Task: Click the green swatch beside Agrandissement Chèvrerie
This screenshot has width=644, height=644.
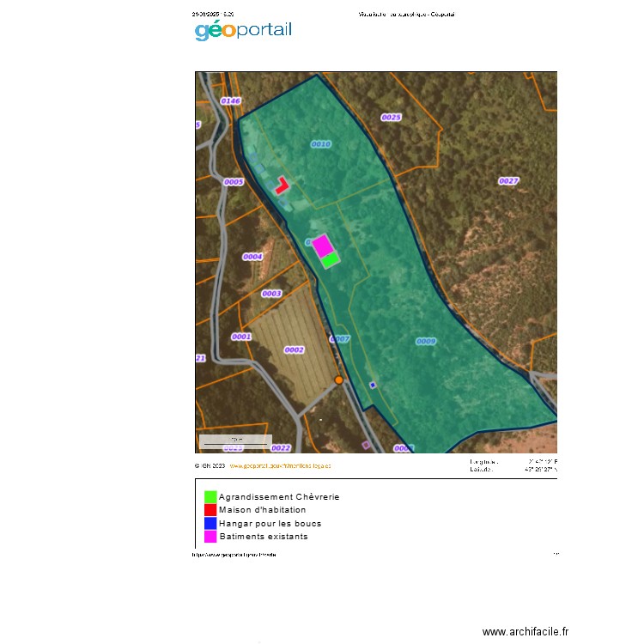Action: (x=210, y=496)
